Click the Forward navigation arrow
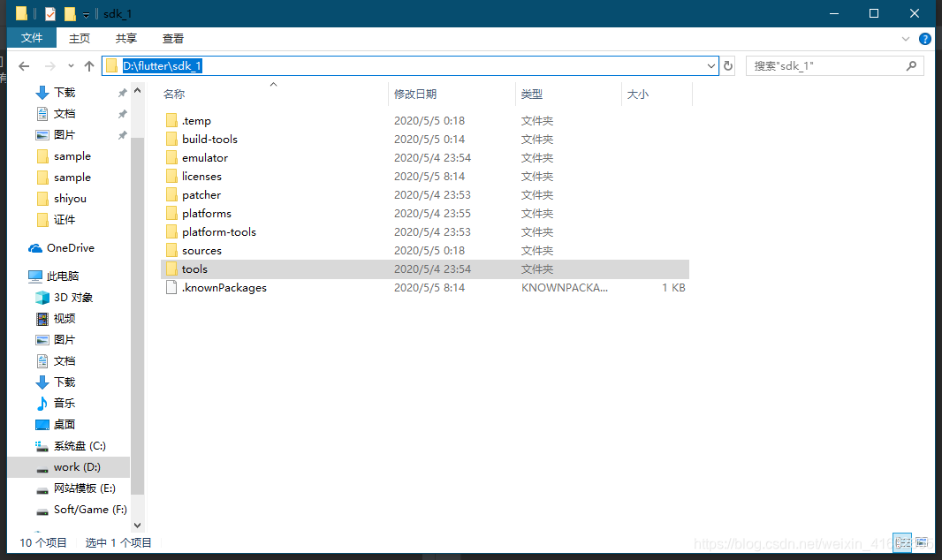The width and height of the screenshot is (942, 560). 50,66
